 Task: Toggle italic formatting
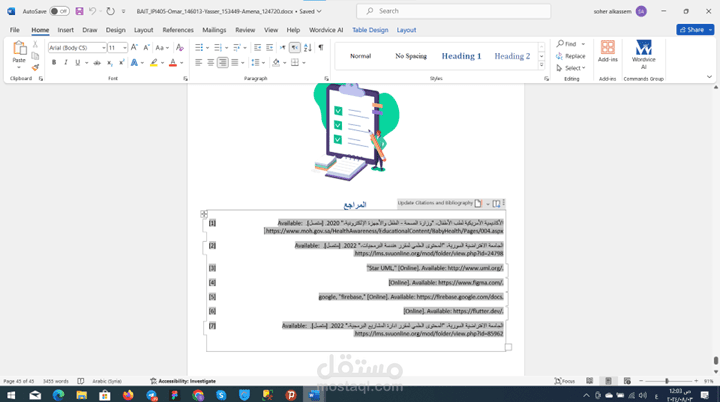point(66,62)
